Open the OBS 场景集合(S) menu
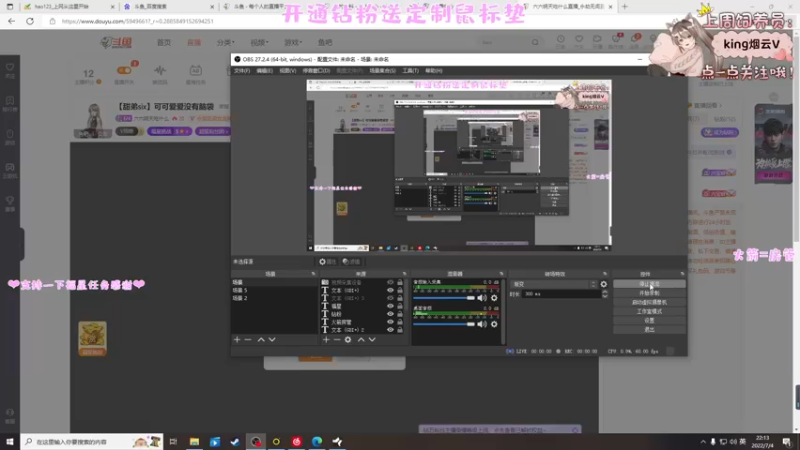Image resolution: width=800 pixels, height=450 pixels. point(382,71)
